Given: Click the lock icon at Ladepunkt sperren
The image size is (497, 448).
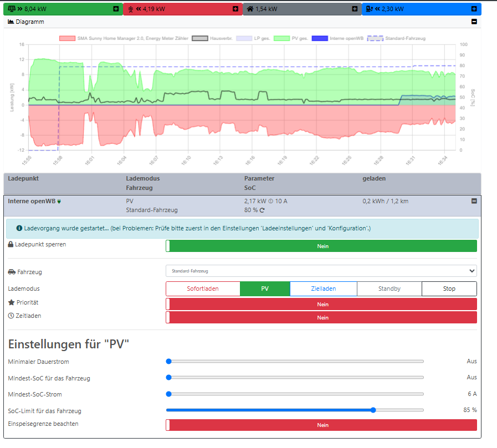Looking at the screenshot, I should coord(11,244).
